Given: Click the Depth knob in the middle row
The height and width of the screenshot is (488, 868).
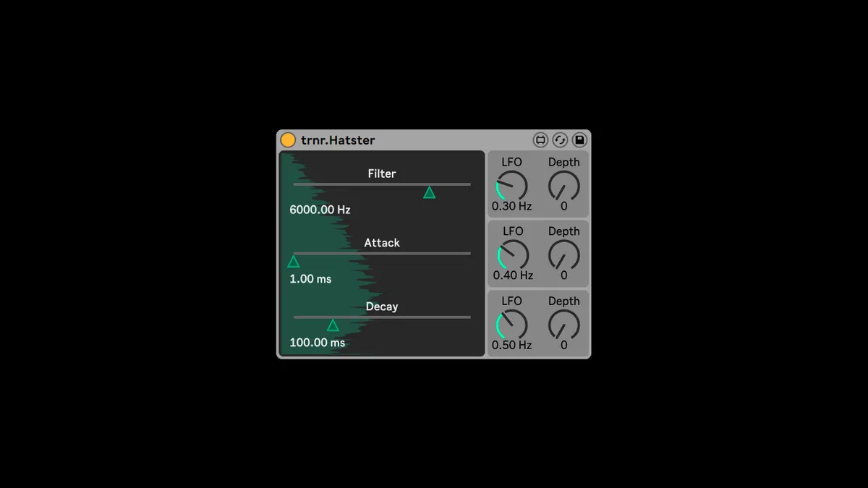Looking at the screenshot, I should pyautogui.click(x=564, y=255).
